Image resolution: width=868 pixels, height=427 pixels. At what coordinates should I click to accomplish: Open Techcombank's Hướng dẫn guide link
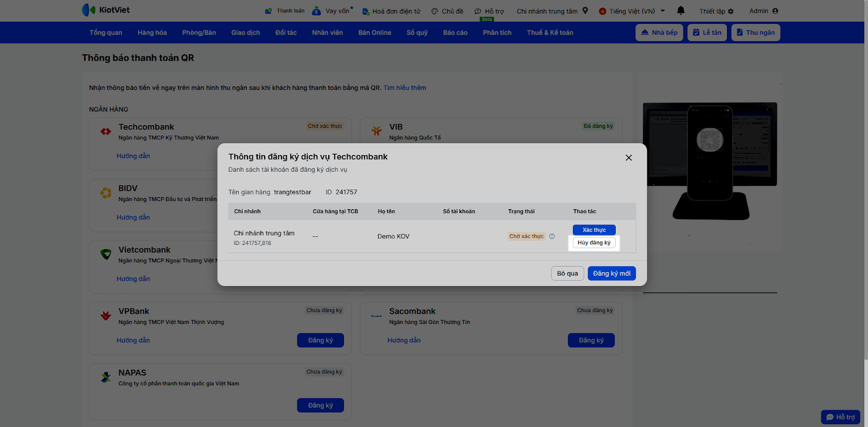[133, 156]
